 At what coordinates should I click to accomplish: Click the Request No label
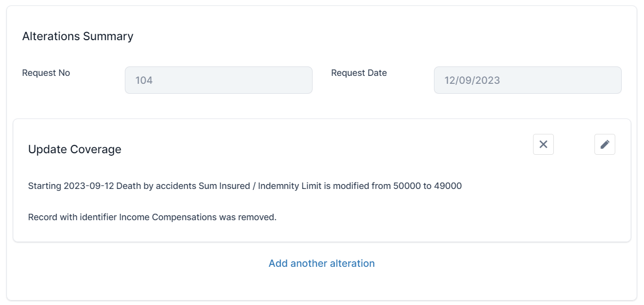[x=46, y=73]
